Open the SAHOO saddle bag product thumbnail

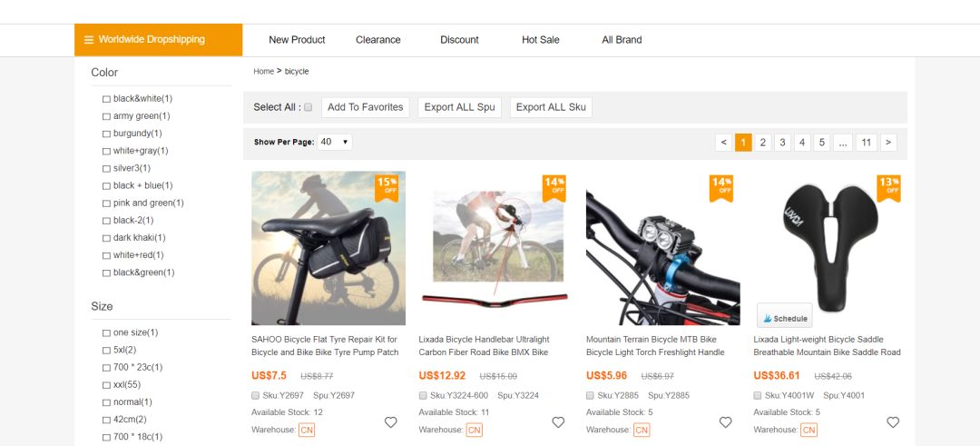coord(328,248)
